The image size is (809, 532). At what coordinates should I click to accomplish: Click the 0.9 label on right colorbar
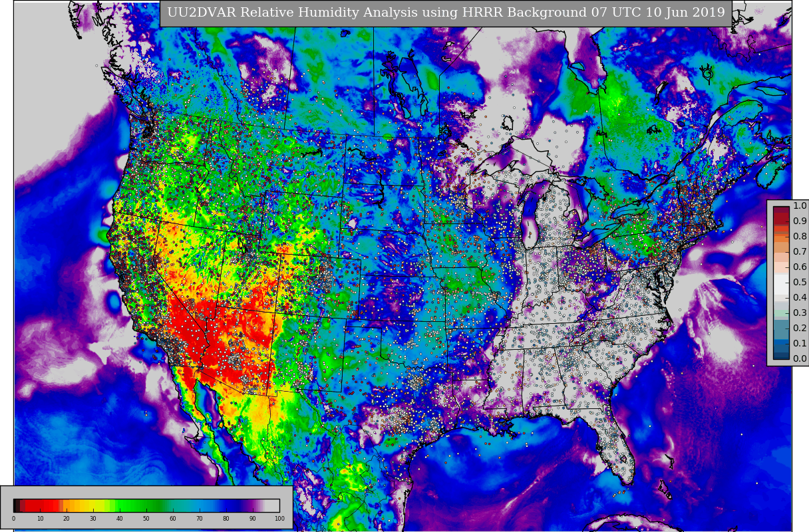click(x=800, y=221)
